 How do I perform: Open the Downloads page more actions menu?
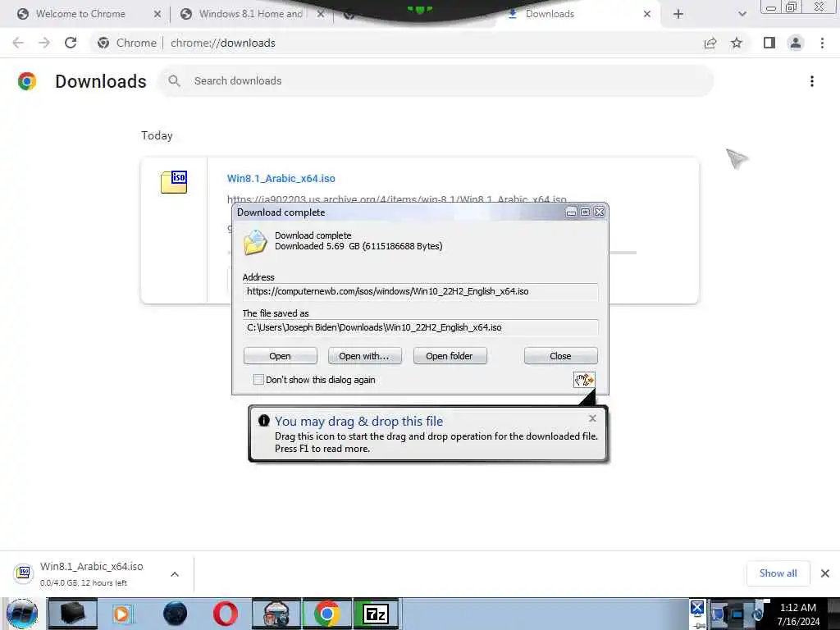pyautogui.click(x=812, y=81)
